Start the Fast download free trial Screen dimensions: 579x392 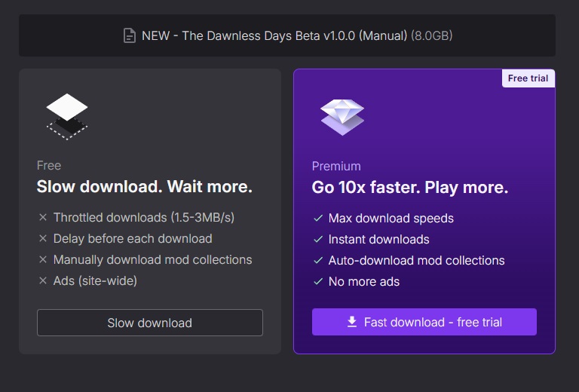point(424,322)
